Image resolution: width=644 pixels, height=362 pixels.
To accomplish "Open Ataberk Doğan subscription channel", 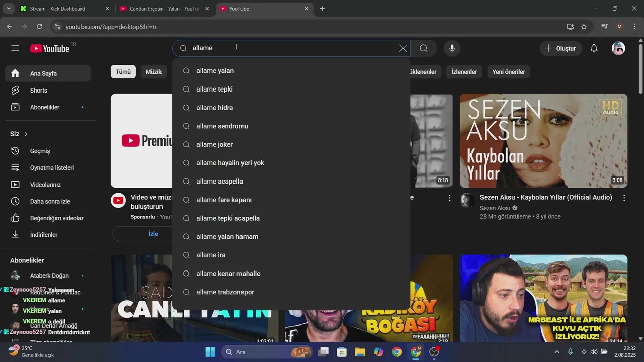I will [x=48, y=276].
